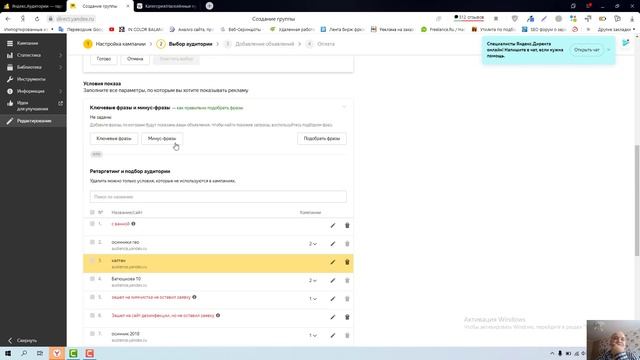
Task: Click the retargeting search-by-name field
Action: point(218,197)
